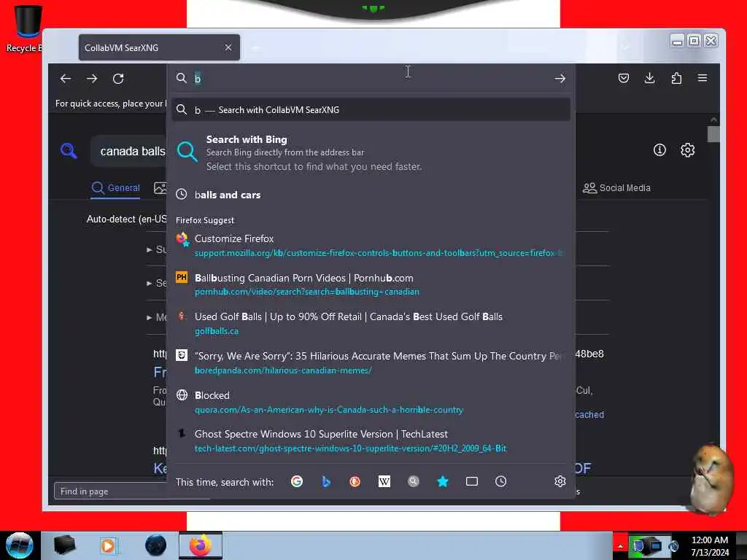Image resolution: width=747 pixels, height=560 pixels.
Task: Open search settings gear in dropdown
Action: [x=560, y=481]
